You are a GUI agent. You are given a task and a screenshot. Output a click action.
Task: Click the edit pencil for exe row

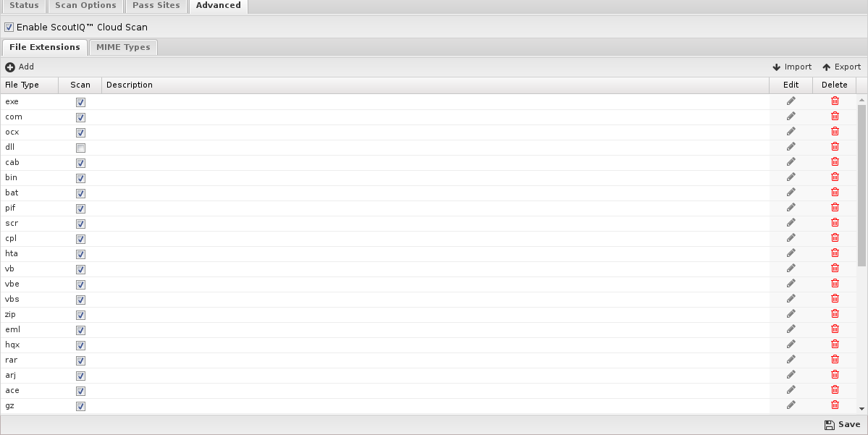tap(791, 101)
